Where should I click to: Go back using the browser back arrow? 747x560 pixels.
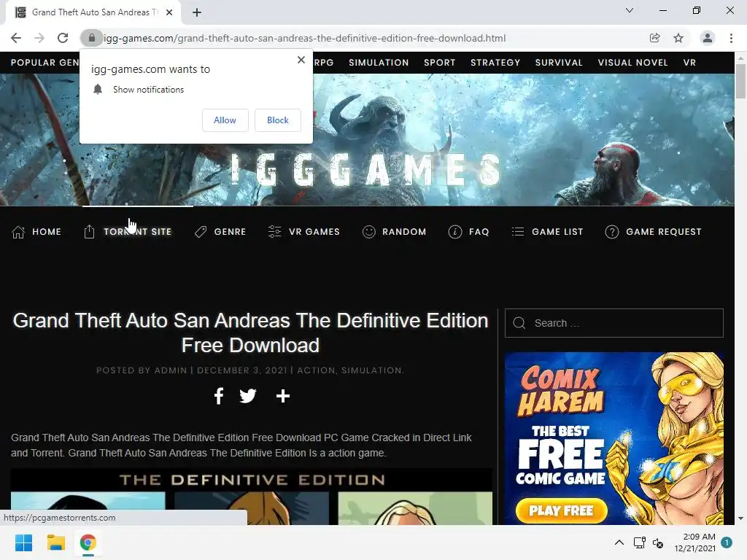(16, 38)
